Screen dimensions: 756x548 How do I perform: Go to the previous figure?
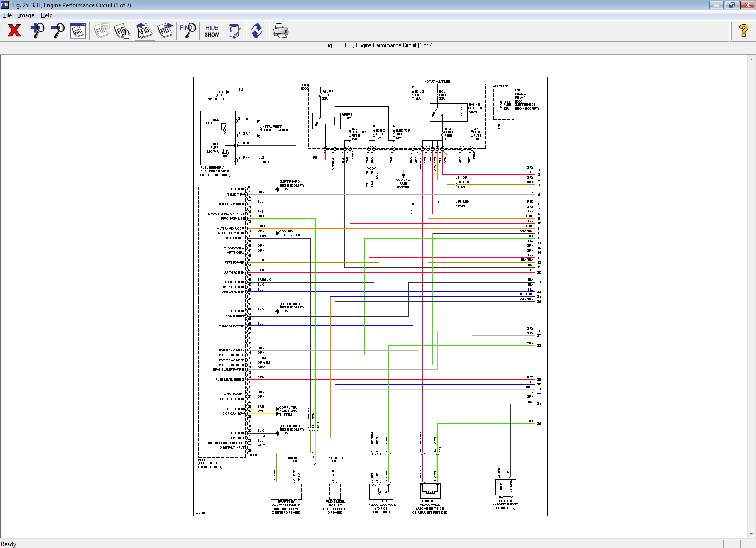point(144,31)
